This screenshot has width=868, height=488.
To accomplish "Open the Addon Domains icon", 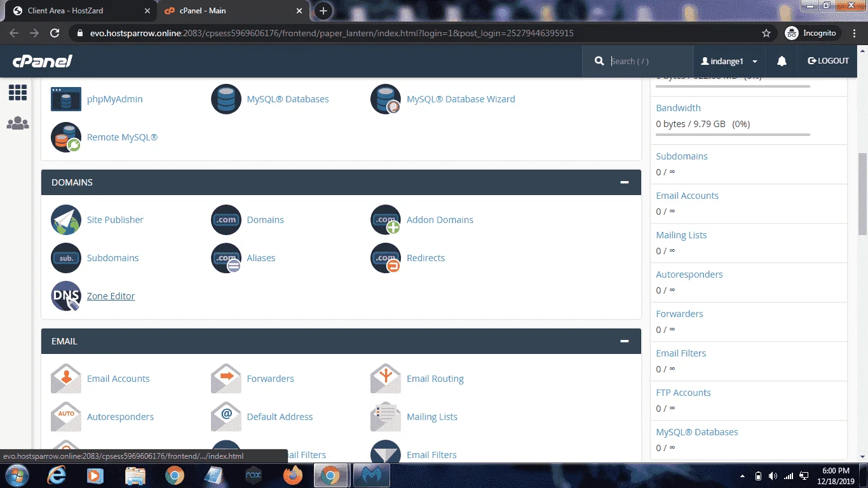I will tap(386, 220).
